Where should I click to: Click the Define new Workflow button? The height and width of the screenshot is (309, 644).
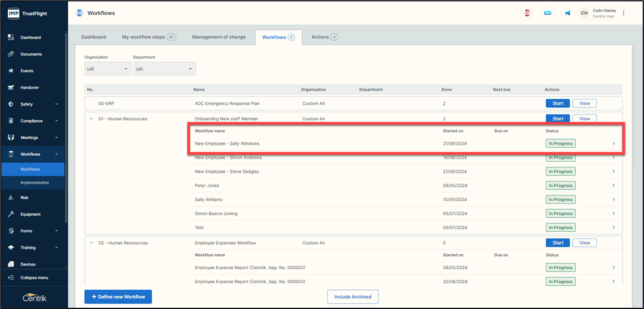118,297
